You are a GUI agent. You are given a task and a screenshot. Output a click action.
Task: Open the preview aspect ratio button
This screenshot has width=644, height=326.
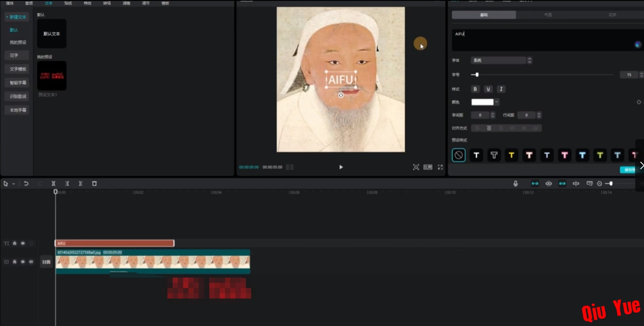428,167
